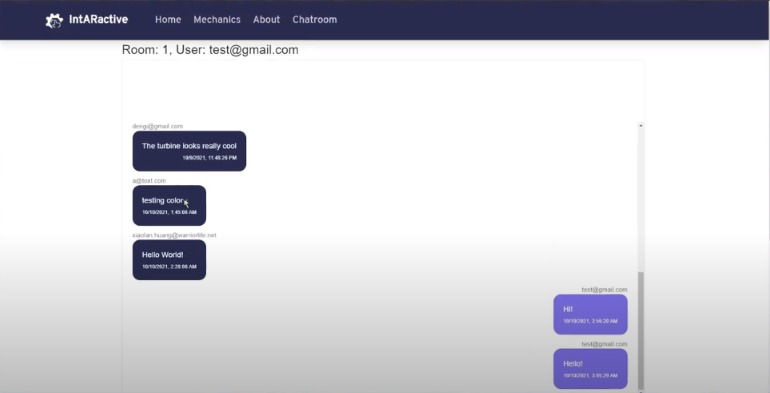
Task: Switch to the Chatroom page
Action: tap(315, 20)
